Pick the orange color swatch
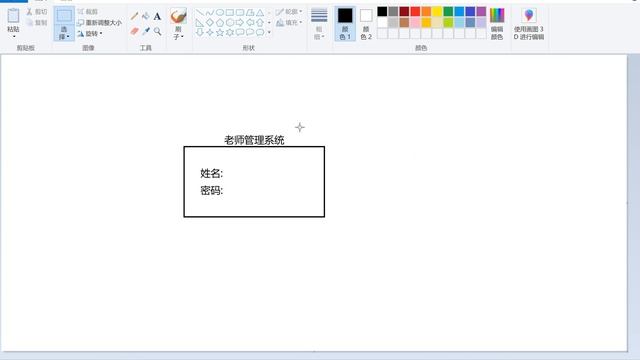 [426, 11]
